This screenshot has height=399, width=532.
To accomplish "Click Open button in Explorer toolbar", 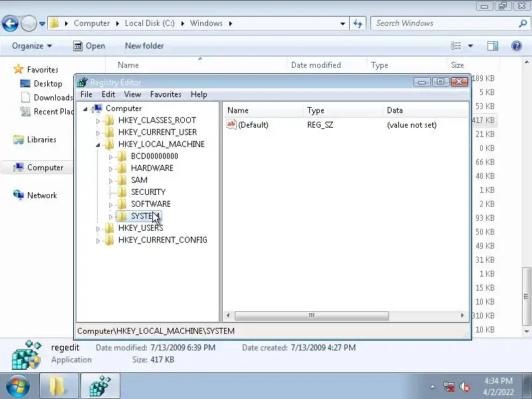I will pos(89,46).
